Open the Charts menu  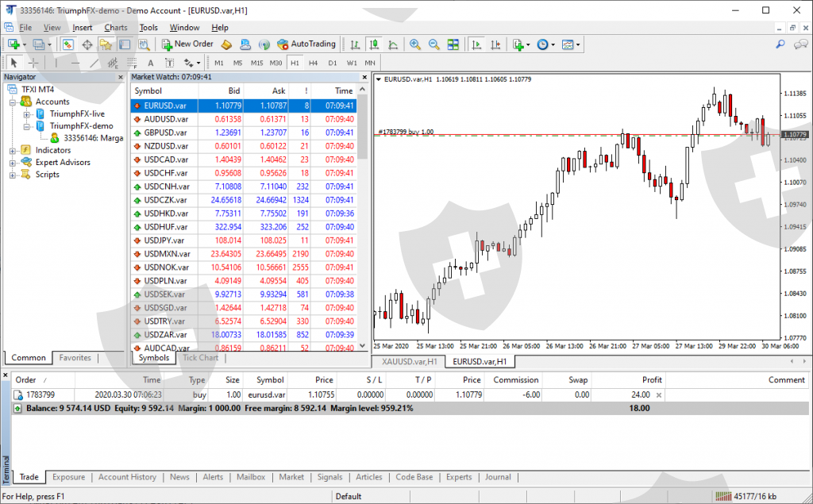[x=115, y=28]
